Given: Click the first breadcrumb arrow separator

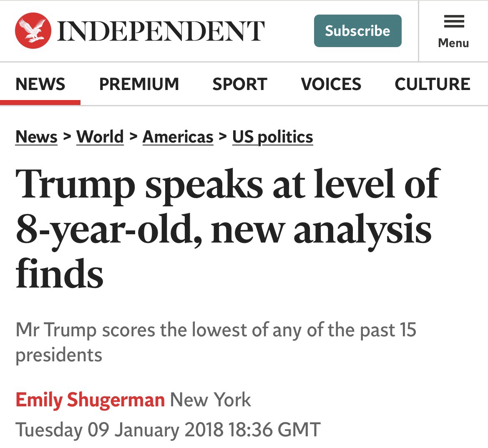Looking at the screenshot, I should [x=67, y=137].
